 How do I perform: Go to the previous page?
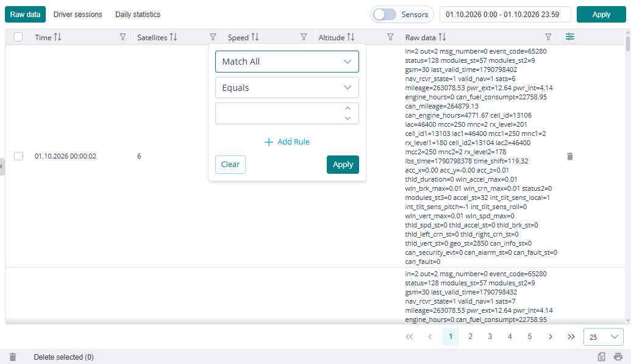point(430,337)
